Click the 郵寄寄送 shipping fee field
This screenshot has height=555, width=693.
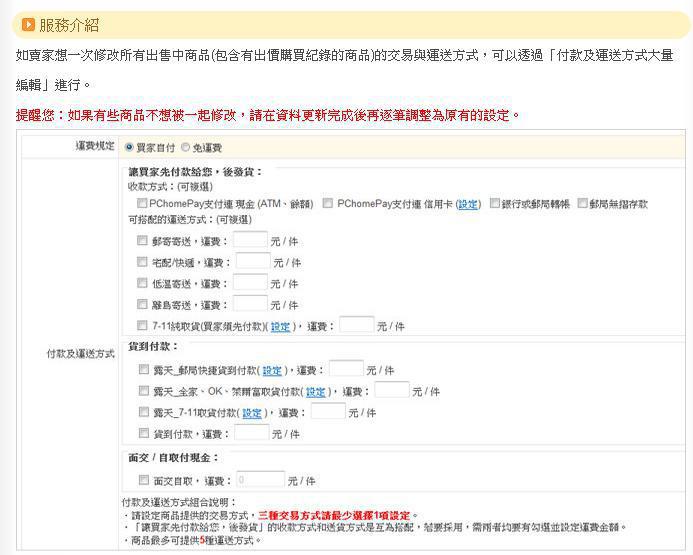click(250, 239)
